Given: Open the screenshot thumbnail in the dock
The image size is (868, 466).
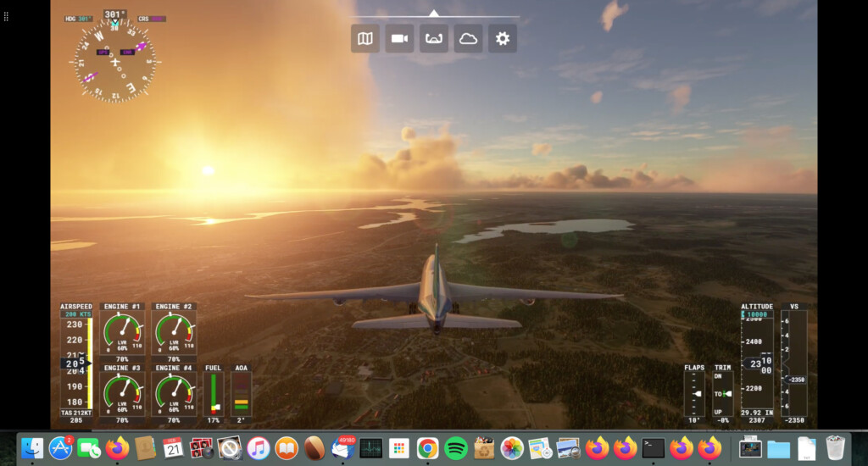Looking at the screenshot, I should 751,447.
